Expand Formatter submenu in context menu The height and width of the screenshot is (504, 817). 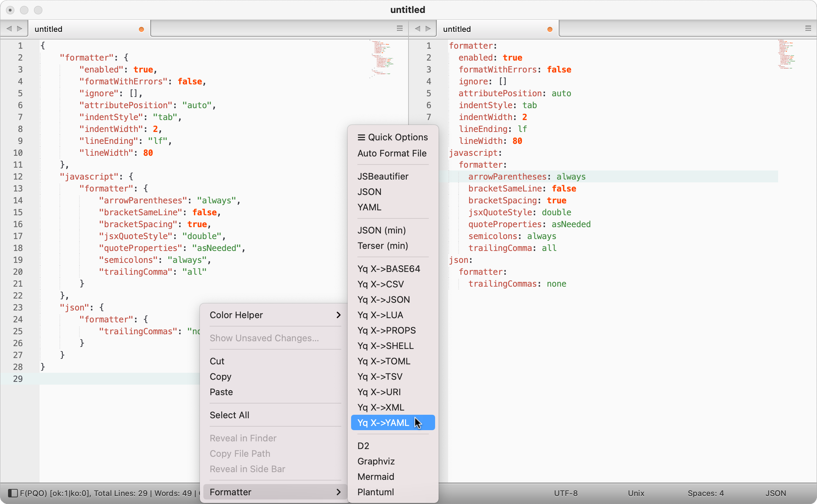tap(275, 492)
